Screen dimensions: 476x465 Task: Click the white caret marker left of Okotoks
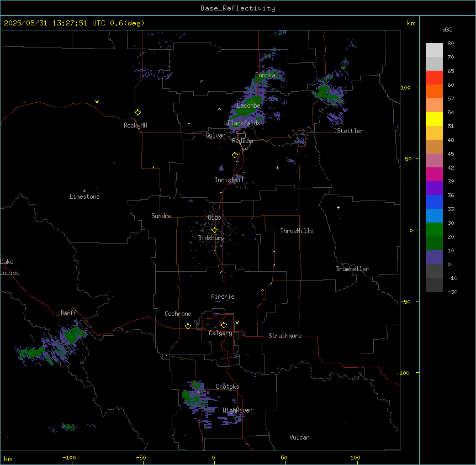tap(199, 393)
